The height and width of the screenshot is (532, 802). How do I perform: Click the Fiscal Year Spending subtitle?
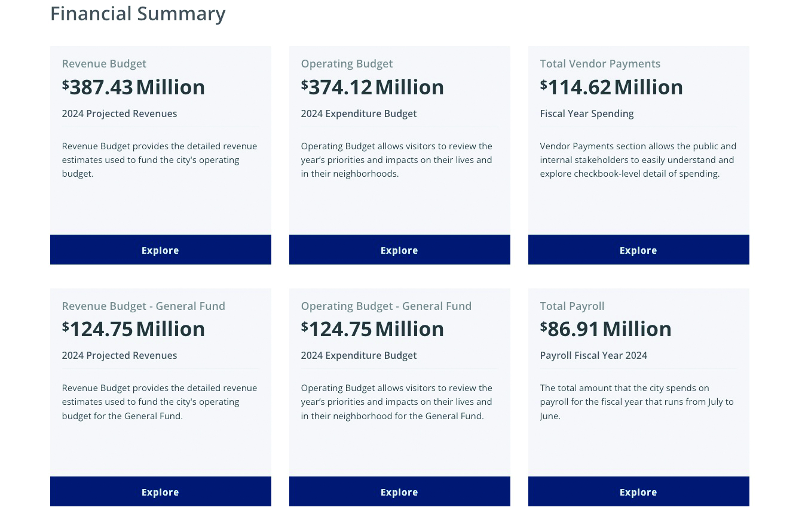coord(586,113)
